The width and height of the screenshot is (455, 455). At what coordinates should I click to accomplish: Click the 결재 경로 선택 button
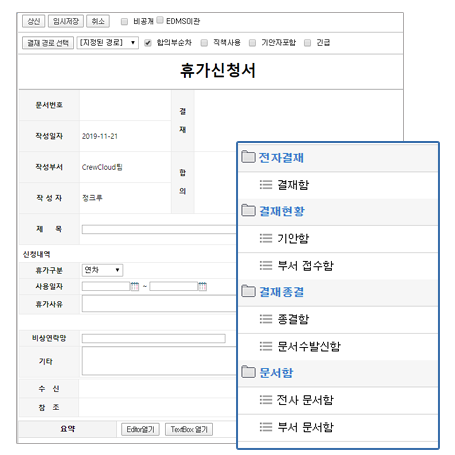pos(48,43)
